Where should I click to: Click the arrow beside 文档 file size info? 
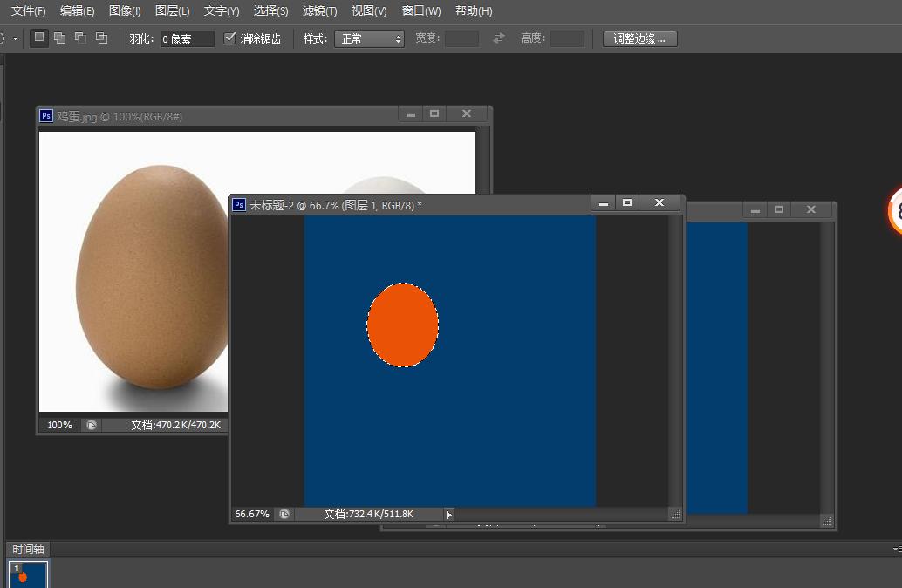point(448,514)
